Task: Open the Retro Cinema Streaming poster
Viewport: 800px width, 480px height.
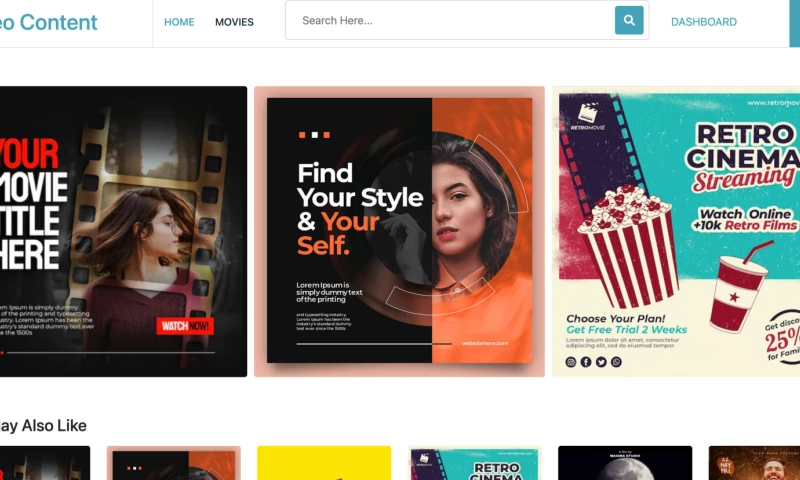Action: pyautogui.click(x=676, y=232)
